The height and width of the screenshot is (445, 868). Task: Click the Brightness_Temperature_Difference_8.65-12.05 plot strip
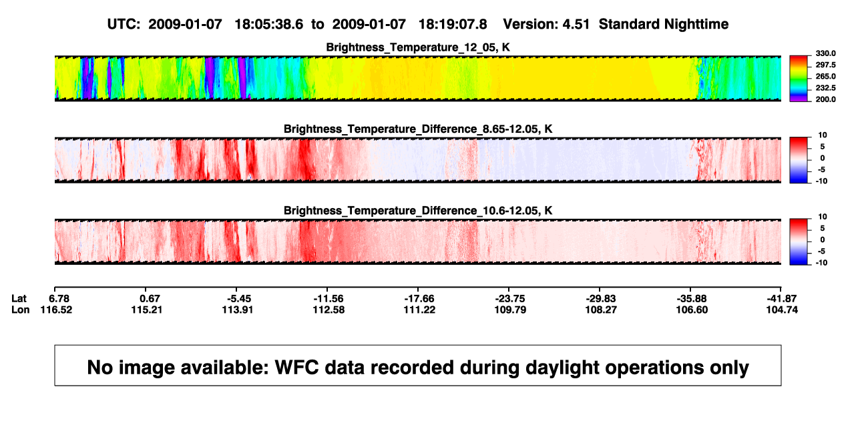coord(418,159)
